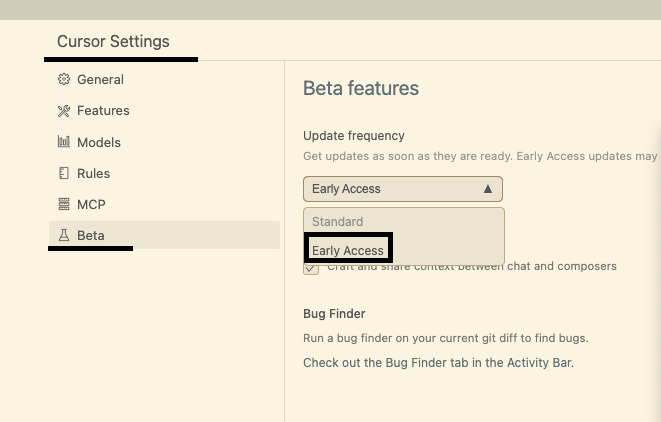The width and height of the screenshot is (661, 422).
Task: Click the General gear icon
Action: click(x=64, y=79)
